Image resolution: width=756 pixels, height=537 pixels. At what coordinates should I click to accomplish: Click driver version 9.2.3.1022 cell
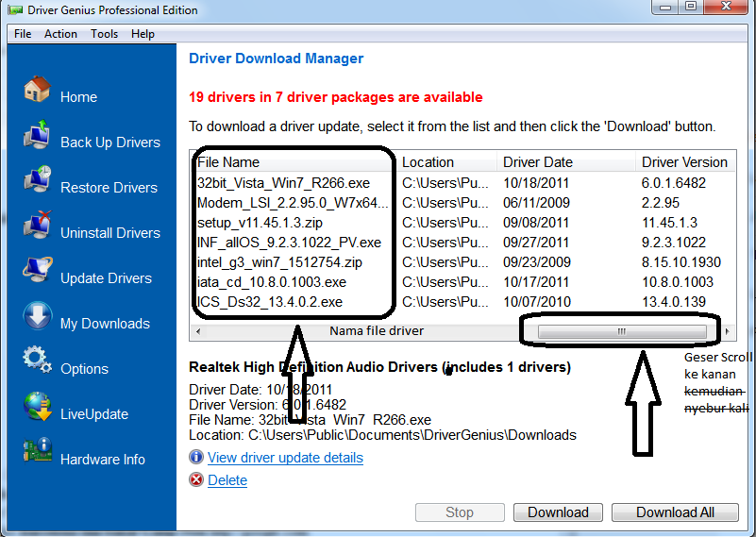coord(674,243)
